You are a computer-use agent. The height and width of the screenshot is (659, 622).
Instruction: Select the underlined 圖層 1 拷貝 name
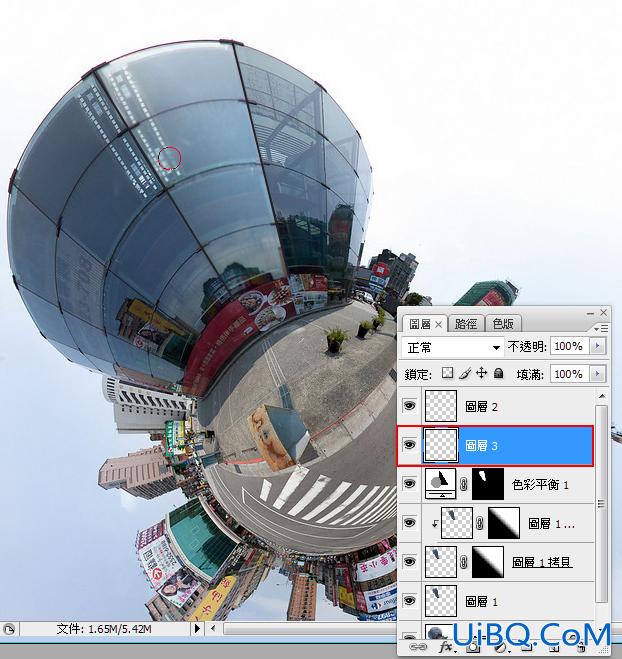click(x=542, y=562)
